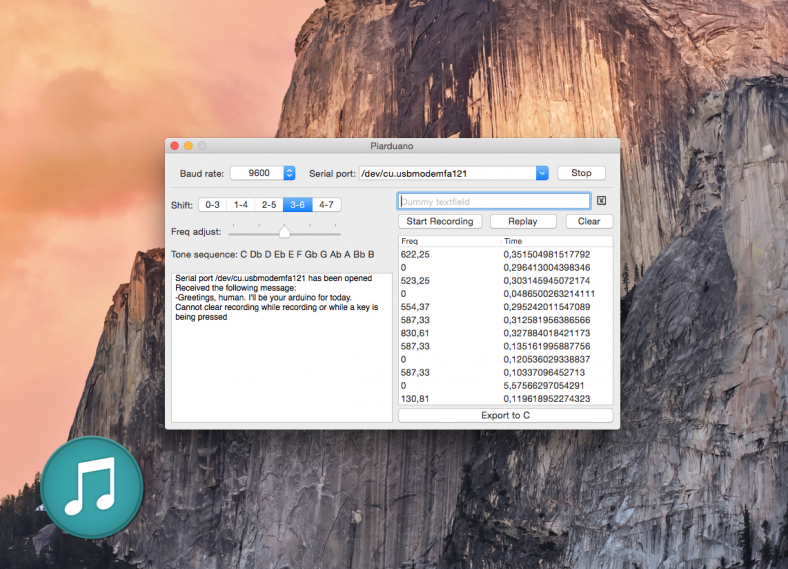Image resolution: width=788 pixels, height=569 pixels.
Task: Select the 1-4 shift range
Action: [241, 204]
